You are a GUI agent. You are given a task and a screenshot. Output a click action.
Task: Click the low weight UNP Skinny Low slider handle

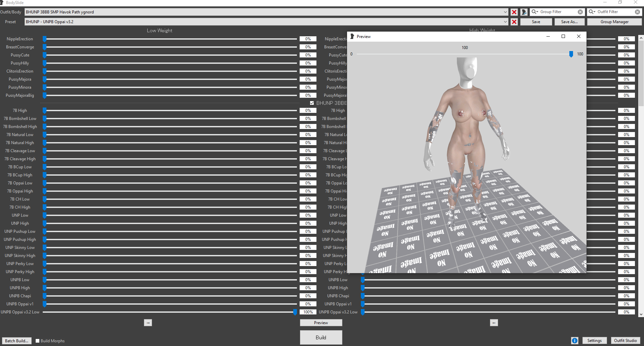point(44,248)
